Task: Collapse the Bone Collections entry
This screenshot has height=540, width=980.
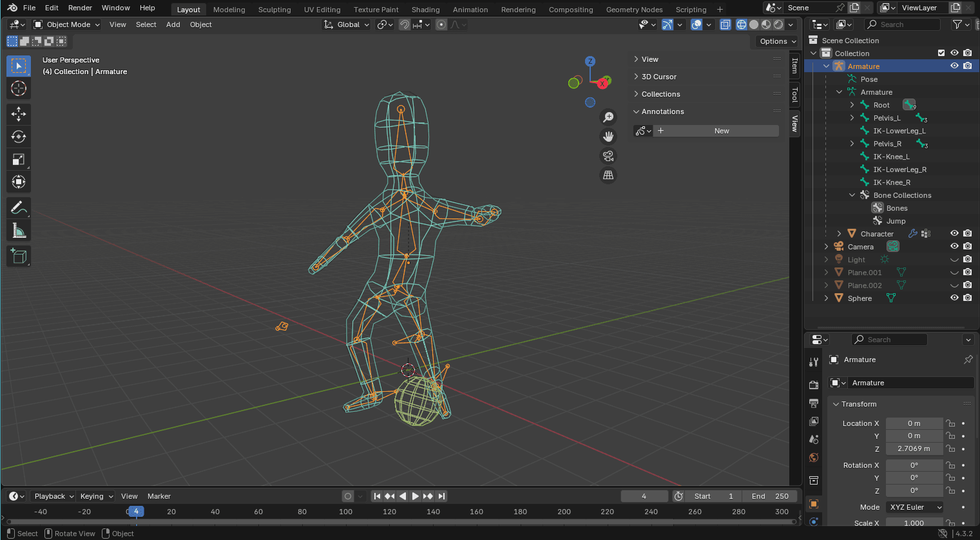Action: [x=852, y=195]
